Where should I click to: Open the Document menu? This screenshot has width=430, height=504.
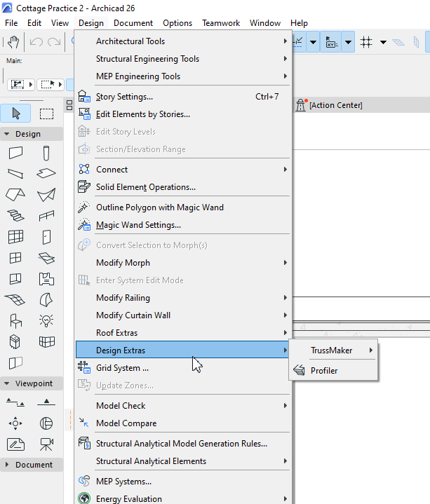[133, 23]
